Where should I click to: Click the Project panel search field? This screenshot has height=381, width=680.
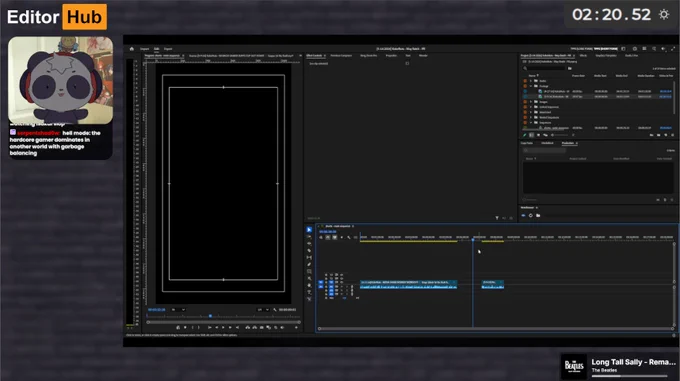[x=544, y=68]
